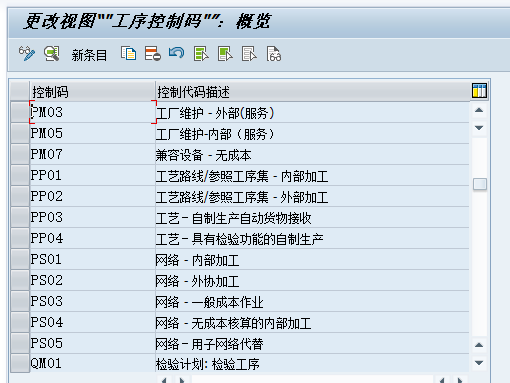The height and width of the screenshot is (383, 510).
Task: Select row for control key PS04
Action: pyautogui.click(x=20, y=322)
